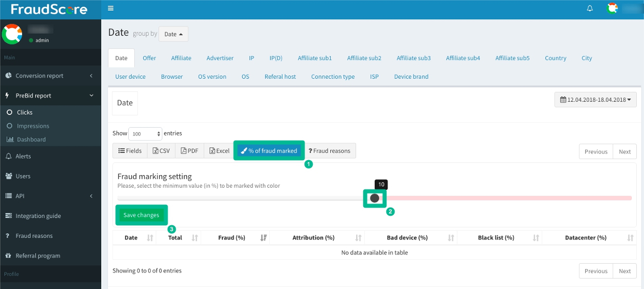Viewport: 644px width, 289px height.
Task: Toggle the % of fraud marked button
Action: pos(269,151)
